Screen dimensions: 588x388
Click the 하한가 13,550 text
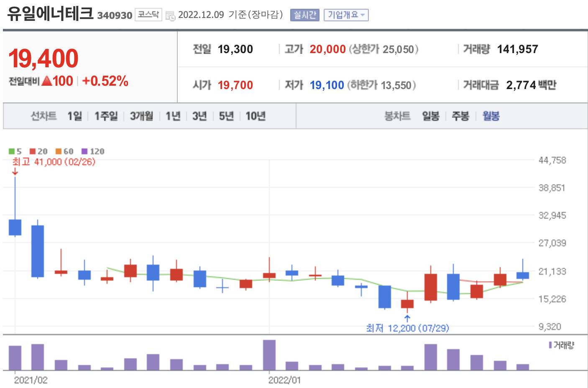click(x=381, y=85)
